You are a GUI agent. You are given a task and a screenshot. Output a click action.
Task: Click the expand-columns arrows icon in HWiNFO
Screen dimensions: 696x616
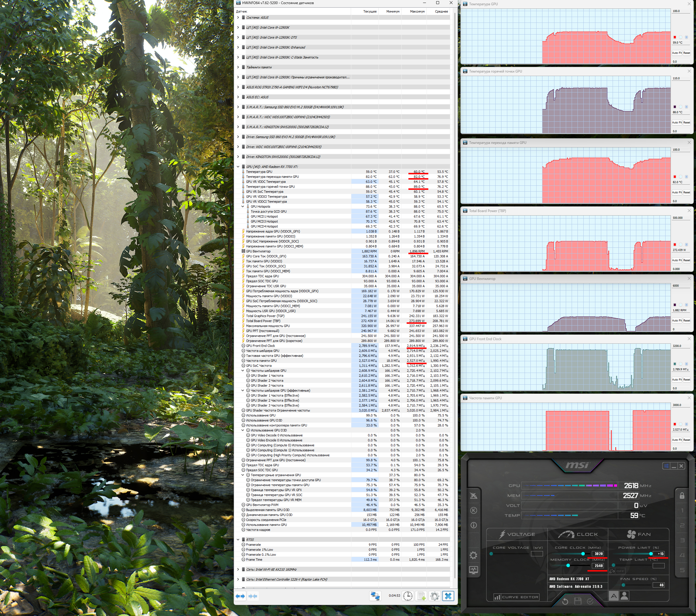pyautogui.click(x=240, y=596)
